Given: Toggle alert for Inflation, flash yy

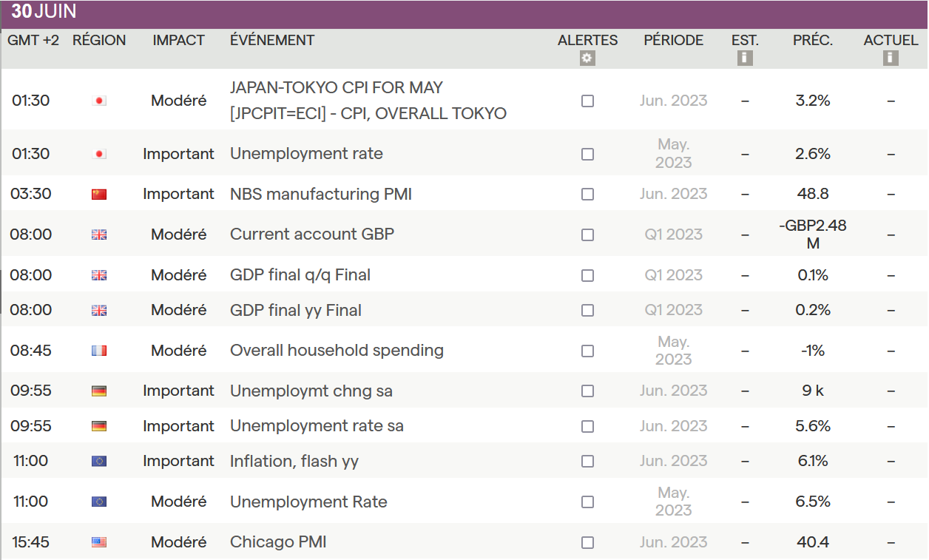Looking at the screenshot, I should pos(587,461).
